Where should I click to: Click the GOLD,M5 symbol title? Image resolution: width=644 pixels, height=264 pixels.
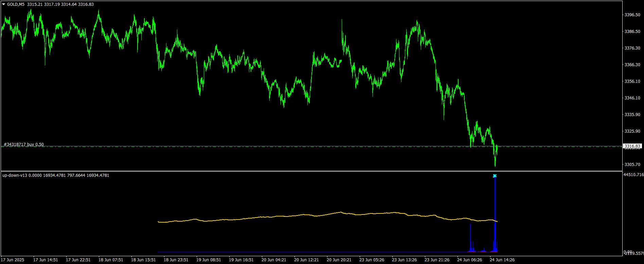click(16, 4)
